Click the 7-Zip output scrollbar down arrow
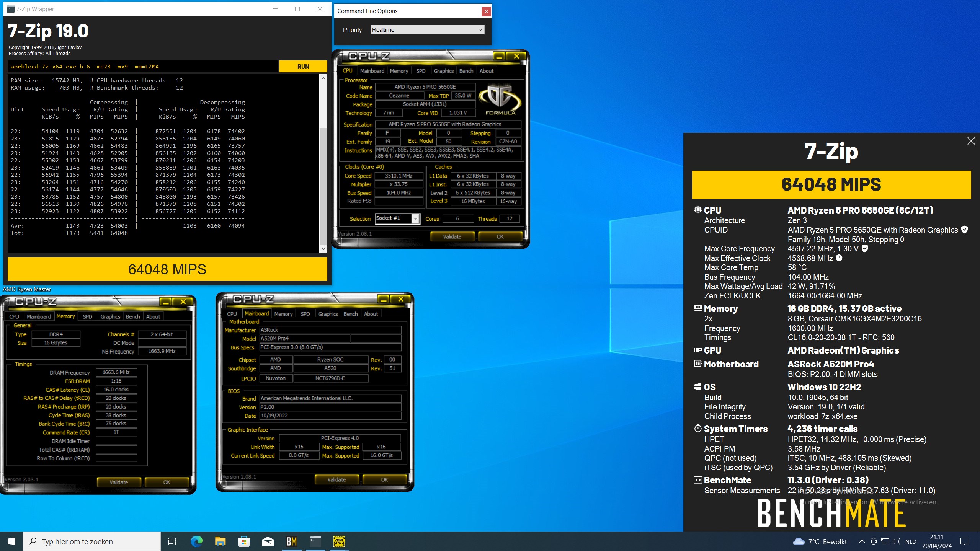Screen dimensions: 980x551 click(323, 249)
